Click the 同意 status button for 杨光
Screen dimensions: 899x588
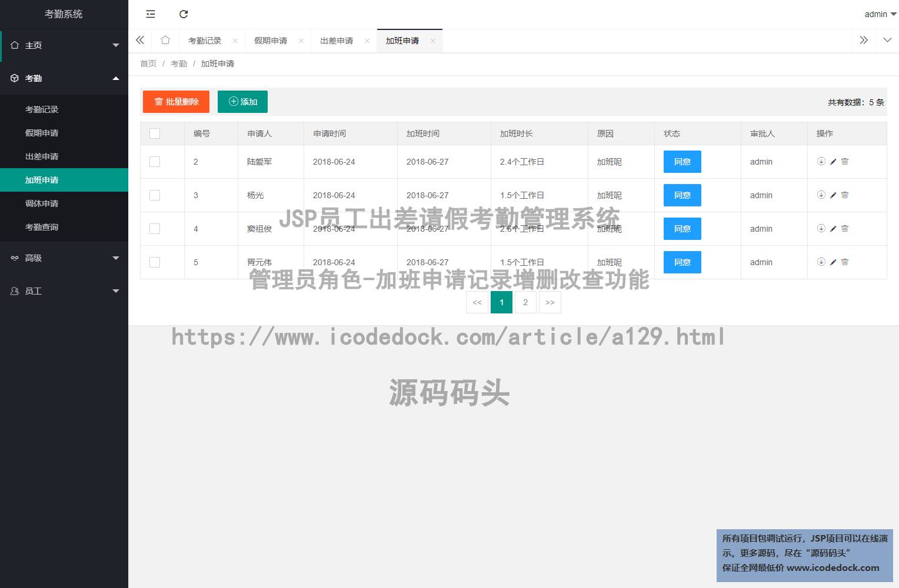tap(682, 195)
